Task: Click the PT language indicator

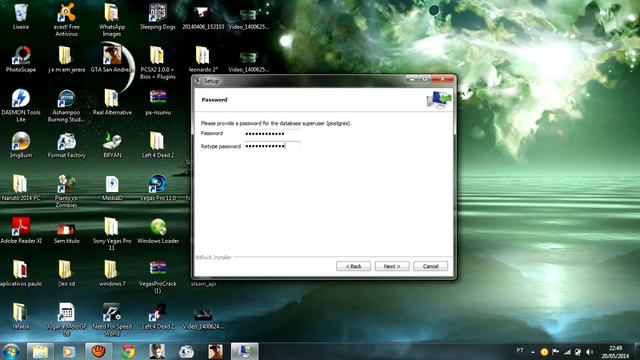Action: 520,351
